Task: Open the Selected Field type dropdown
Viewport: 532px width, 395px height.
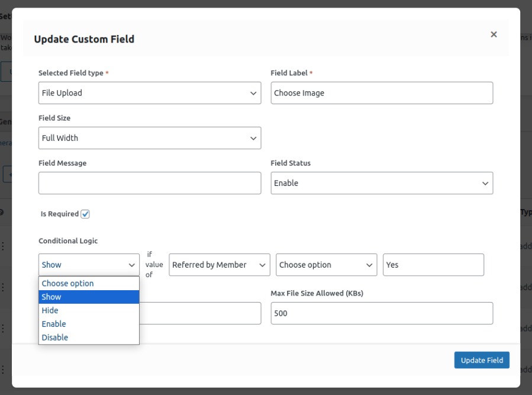Action: click(149, 93)
